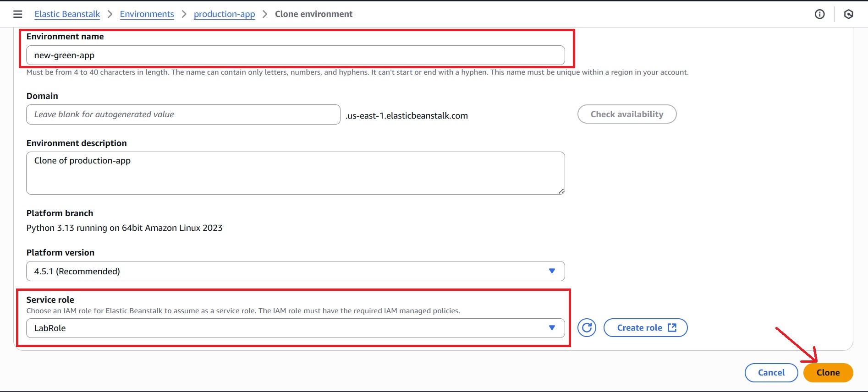Go to Elastic Beanstalk breadcrumb
This screenshot has width=868, height=392.
tap(67, 14)
